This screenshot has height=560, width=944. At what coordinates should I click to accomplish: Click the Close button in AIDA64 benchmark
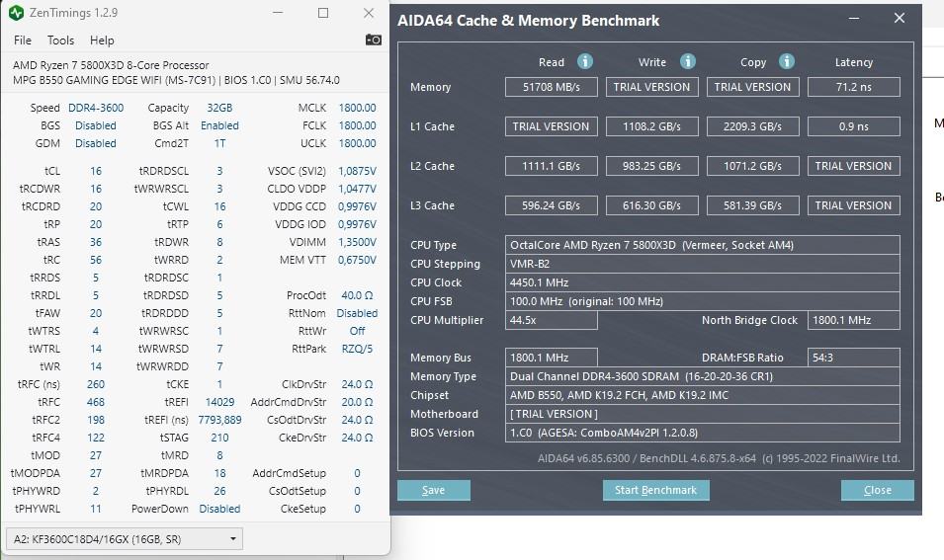pyautogui.click(x=877, y=490)
